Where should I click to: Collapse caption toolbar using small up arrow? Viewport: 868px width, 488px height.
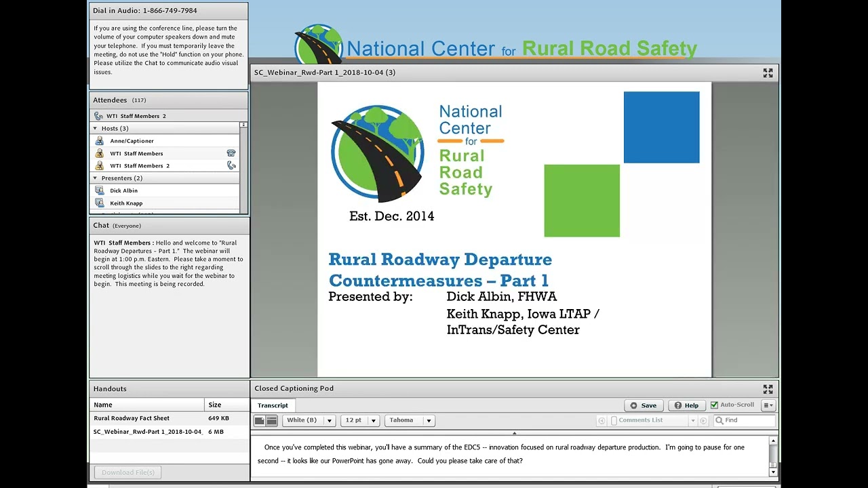pyautogui.click(x=514, y=433)
